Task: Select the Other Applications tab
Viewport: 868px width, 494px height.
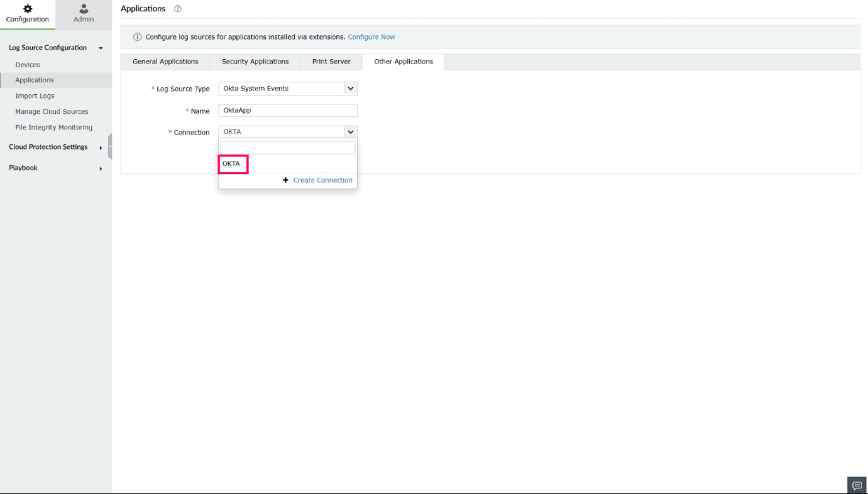Action: 404,62
